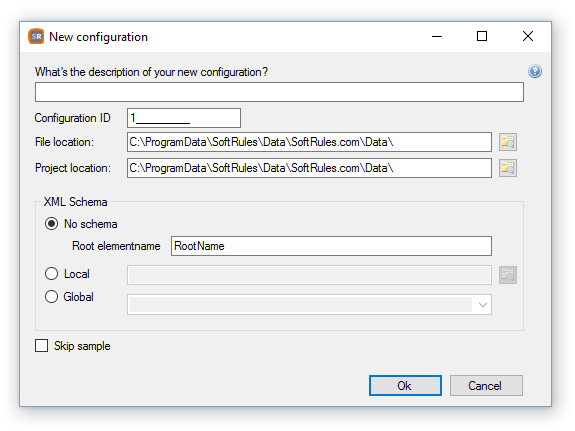This screenshot has height=431, width=575.
Task: Click the Project location path field
Action: pyautogui.click(x=309, y=168)
